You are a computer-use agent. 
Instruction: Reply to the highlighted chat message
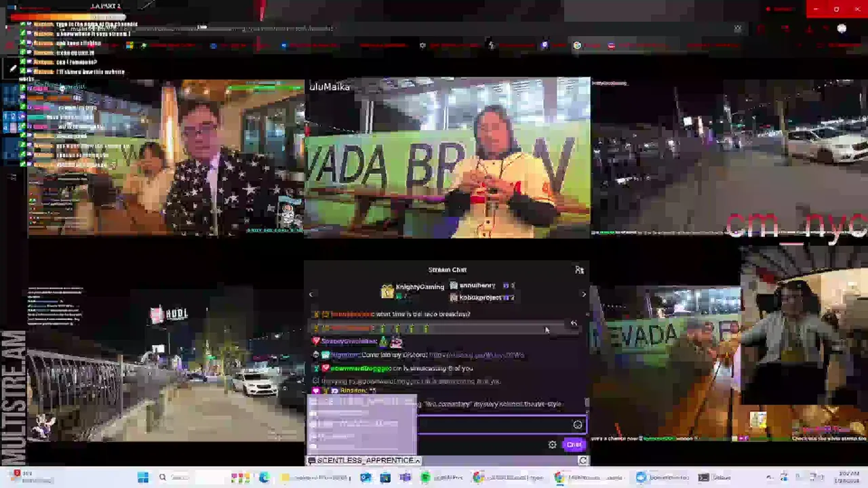574,325
